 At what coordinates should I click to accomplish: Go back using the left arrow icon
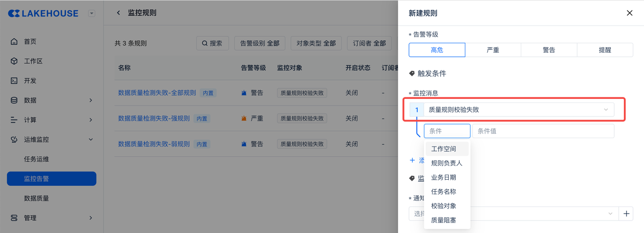[x=119, y=13]
